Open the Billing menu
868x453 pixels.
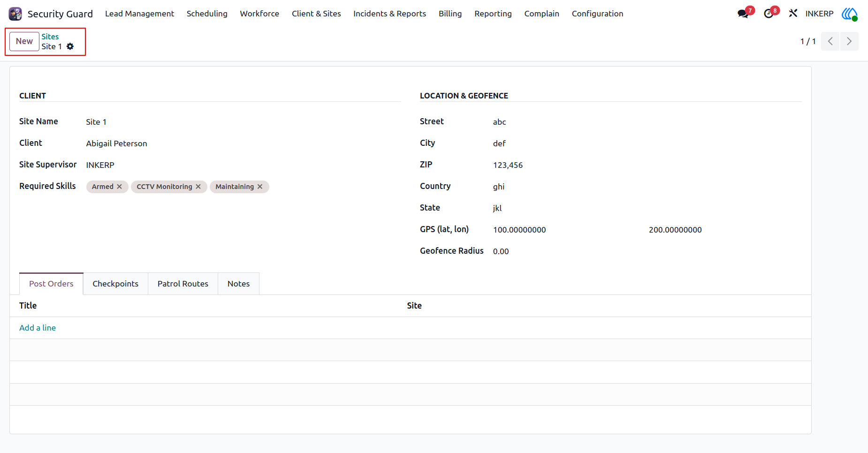tap(450, 14)
